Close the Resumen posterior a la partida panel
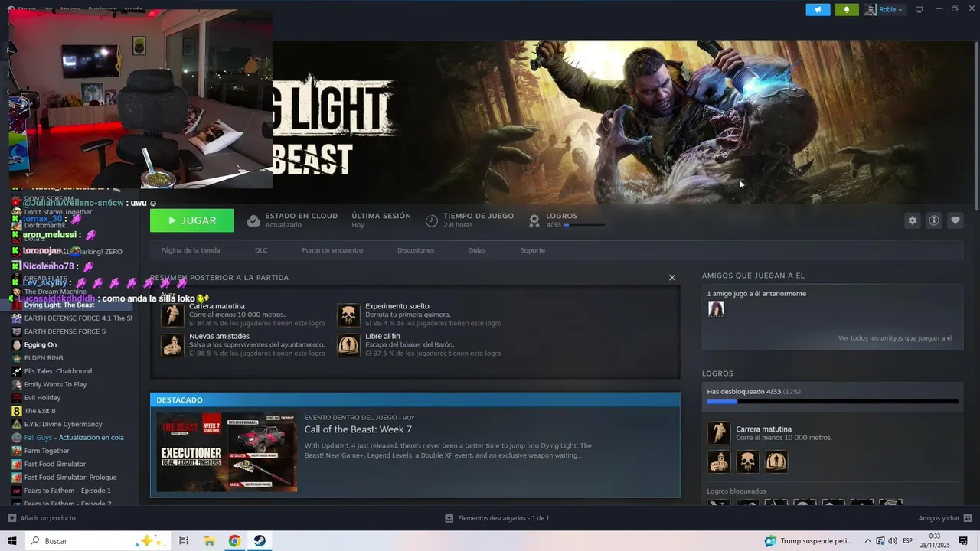980x551 pixels. tap(672, 278)
